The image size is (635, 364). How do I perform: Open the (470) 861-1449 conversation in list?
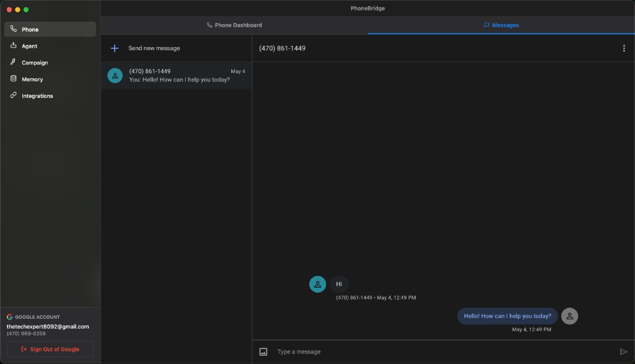click(x=176, y=75)
